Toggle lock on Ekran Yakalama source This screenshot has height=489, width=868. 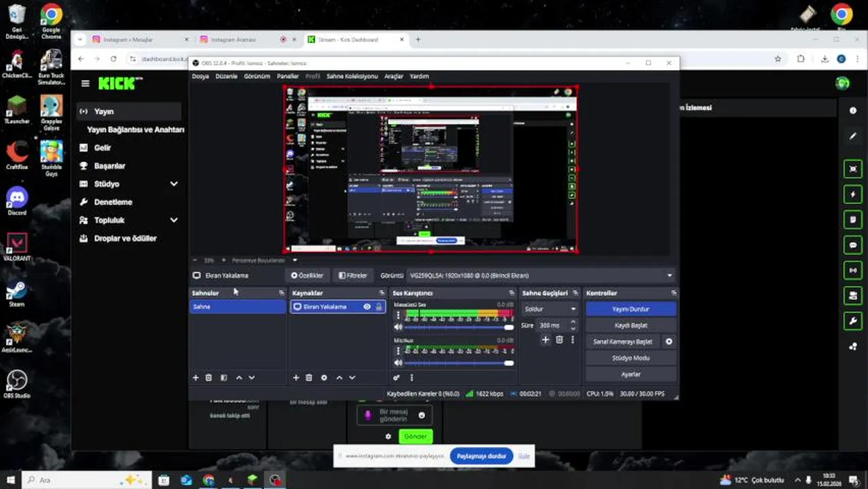click(x=379, y=307)
